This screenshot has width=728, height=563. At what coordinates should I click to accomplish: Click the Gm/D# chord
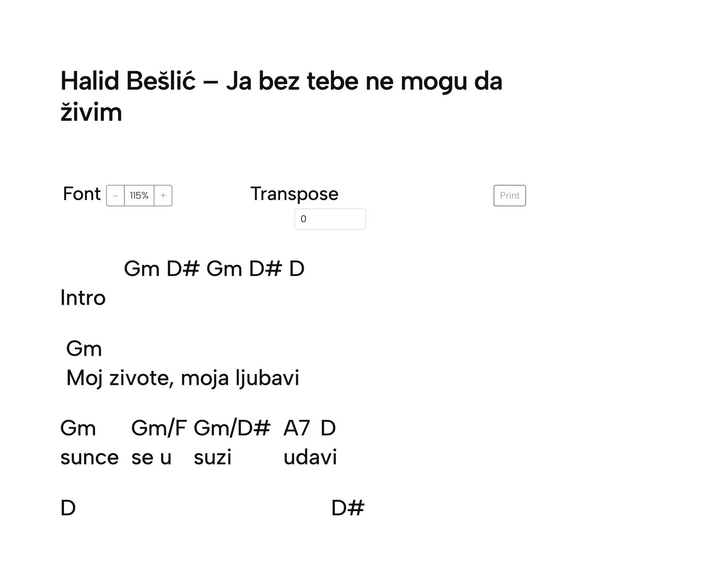[x=232, y=428]
